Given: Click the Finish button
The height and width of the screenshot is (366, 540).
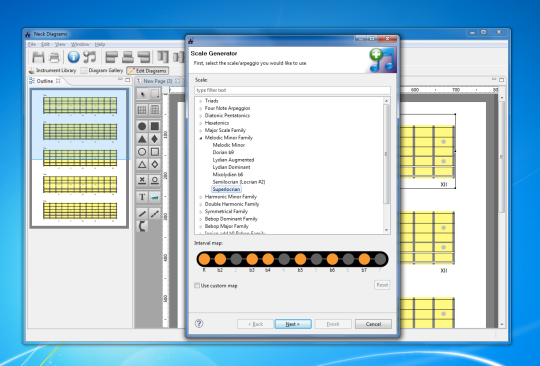Looking at the screenshot, I should (333, 324).
